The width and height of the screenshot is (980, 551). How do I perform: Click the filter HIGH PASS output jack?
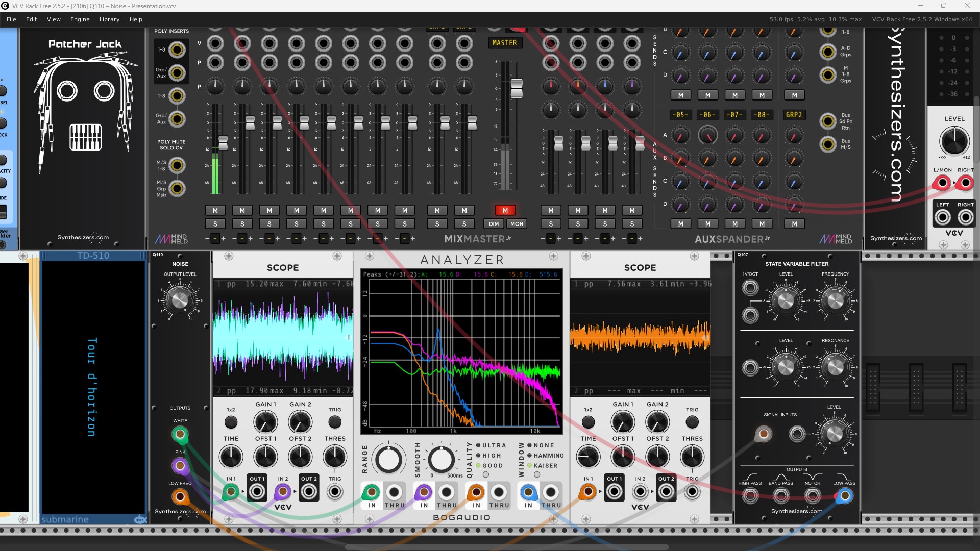(x=750, y=495)
